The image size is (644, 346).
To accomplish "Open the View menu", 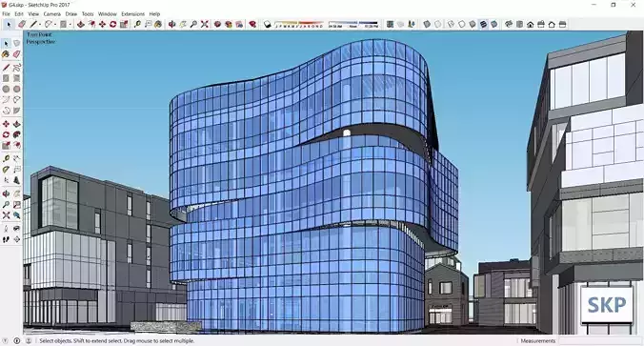I will coord(33,14).
